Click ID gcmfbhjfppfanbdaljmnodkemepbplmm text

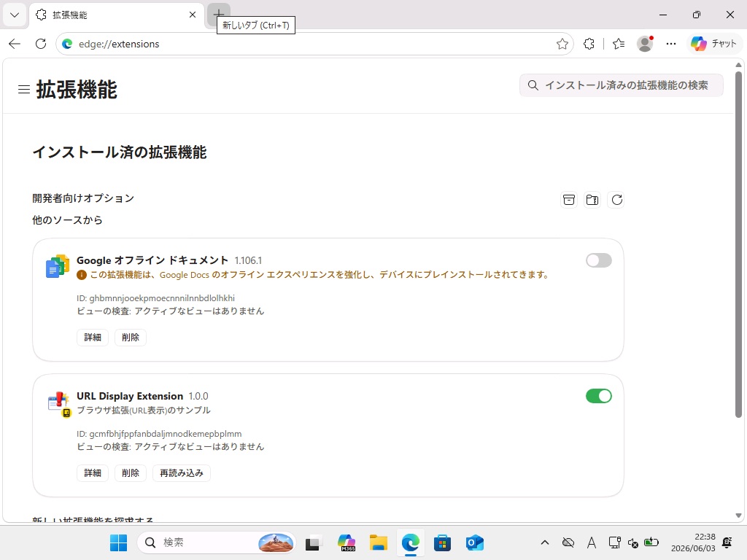[x=159, y=434]
